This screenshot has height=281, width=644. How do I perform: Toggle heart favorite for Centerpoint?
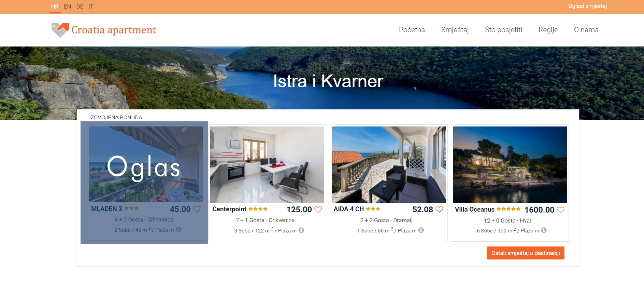[x=318, y=210]
